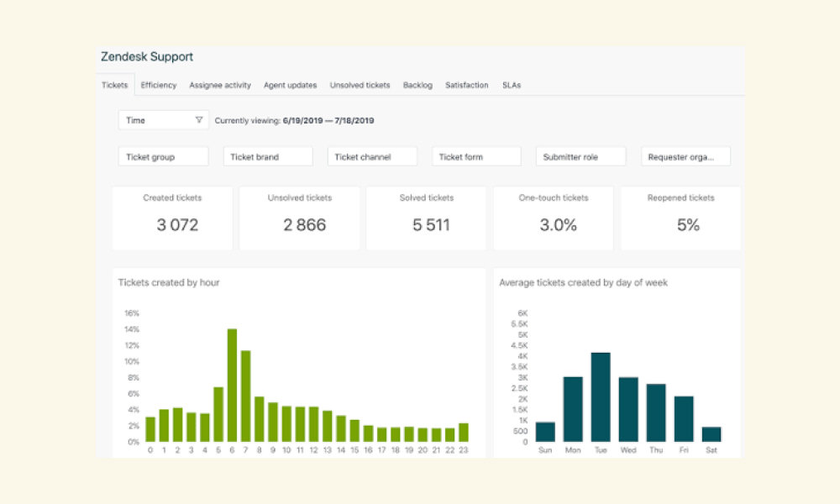Click the One-touch tickets value 3.0%
The height and width of the screenshot is (504, 840).
pos(559,225)
